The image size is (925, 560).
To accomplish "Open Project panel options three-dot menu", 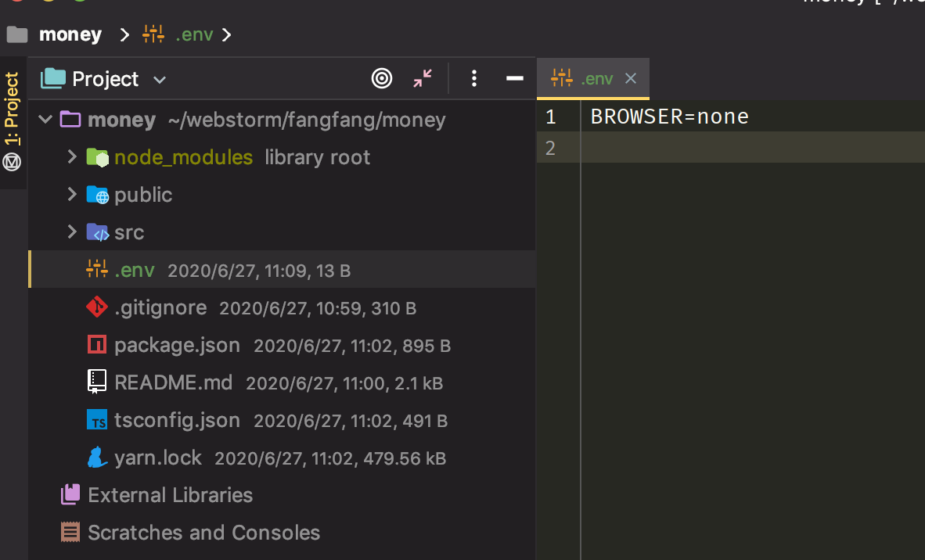I will click(x=473, y=78).
